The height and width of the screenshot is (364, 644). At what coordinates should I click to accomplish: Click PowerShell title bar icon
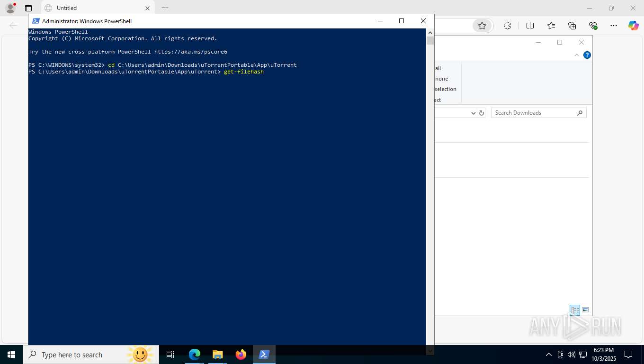click(x=36, y=21)
